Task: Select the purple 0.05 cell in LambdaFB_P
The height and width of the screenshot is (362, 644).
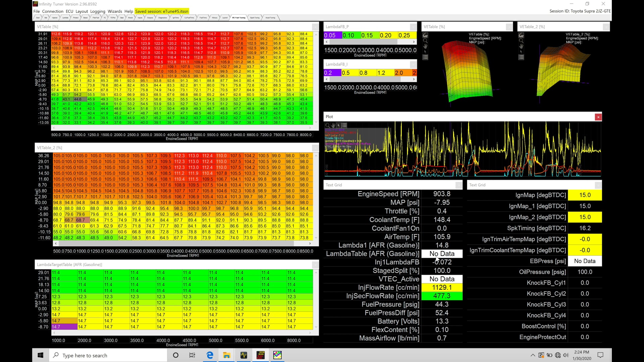Action: pyautogui.click(x=332, y=35)
